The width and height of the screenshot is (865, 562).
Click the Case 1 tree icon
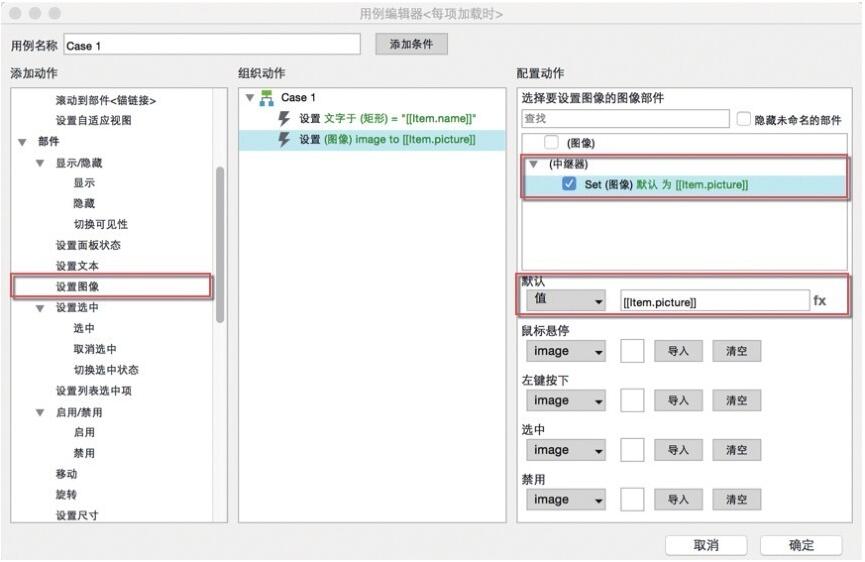(x=266, y=98)
